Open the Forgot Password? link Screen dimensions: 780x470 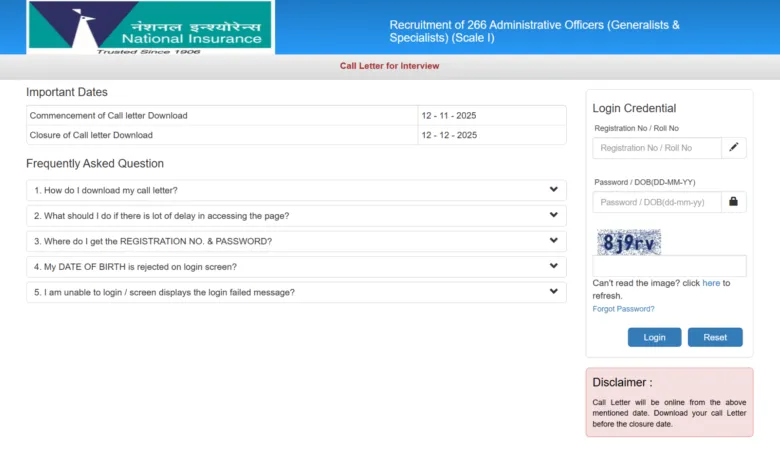[623, 309]
